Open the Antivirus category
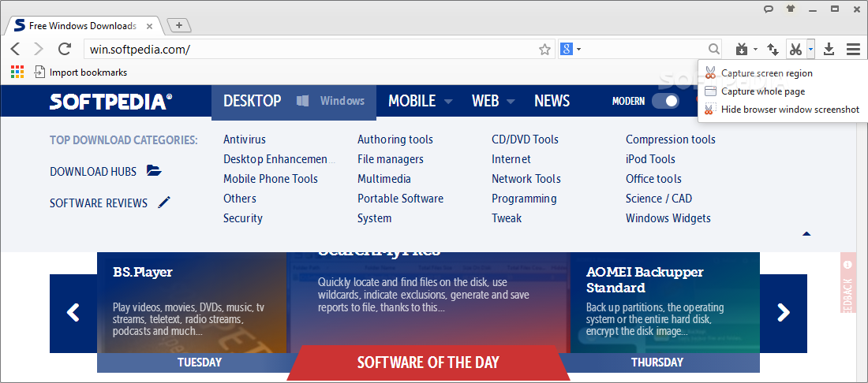The height and width of the screenshot is (383, 868). point(245,139)
